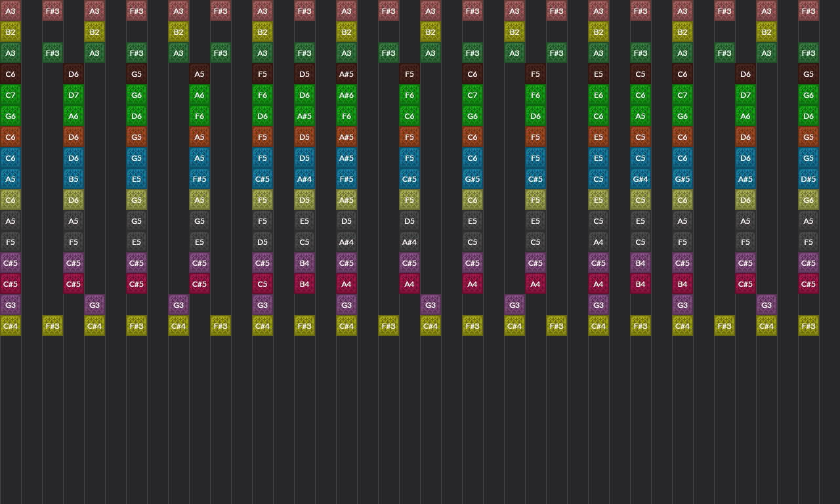Screen dimensions: 840x504
Task: Click the blue D5 note block
Action: tap(304, 158)
